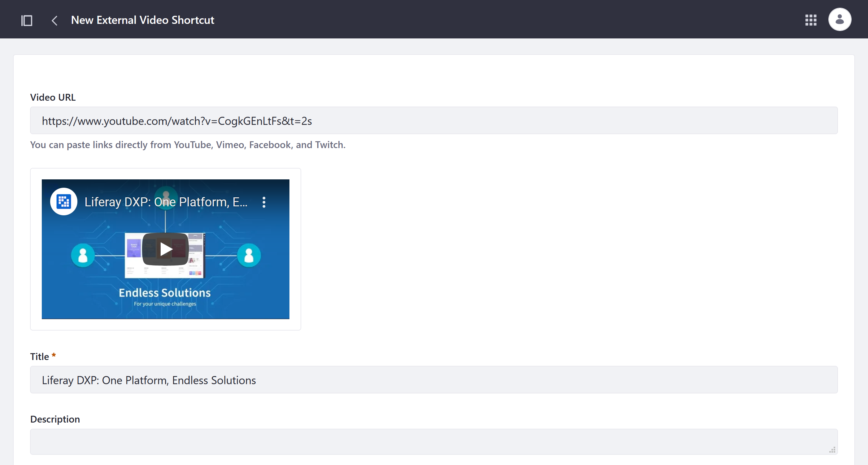Focus the Video URL input field
Screen dimensions: 868x465
(x=434, y=121)
